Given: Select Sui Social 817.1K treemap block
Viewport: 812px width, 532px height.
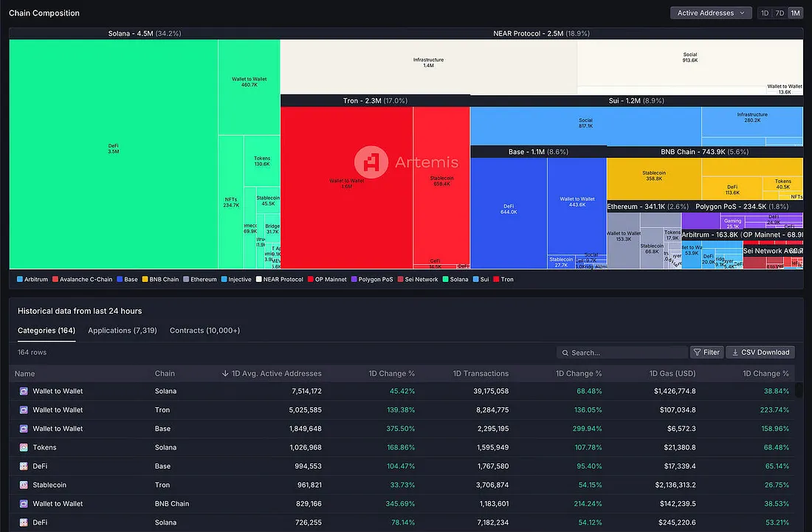Looking at the screenshot, I should tap(585, 125).
